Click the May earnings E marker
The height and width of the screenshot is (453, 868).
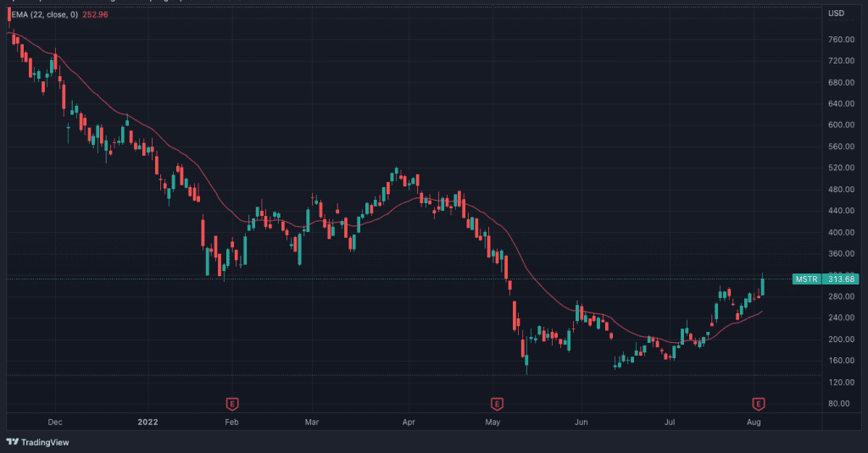point(497,405)
